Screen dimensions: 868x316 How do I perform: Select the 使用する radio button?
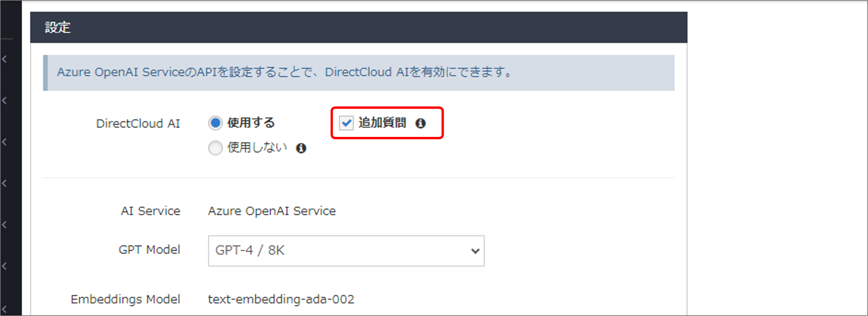point(215,123)
